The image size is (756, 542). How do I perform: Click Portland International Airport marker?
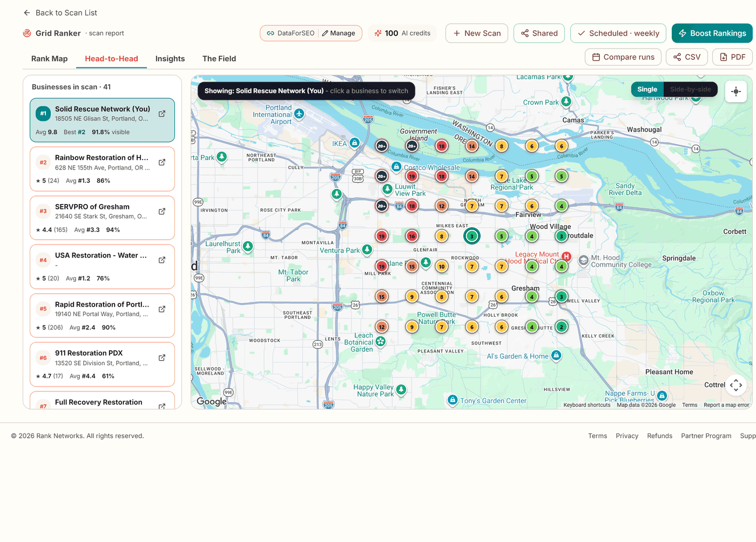[299, 114]
